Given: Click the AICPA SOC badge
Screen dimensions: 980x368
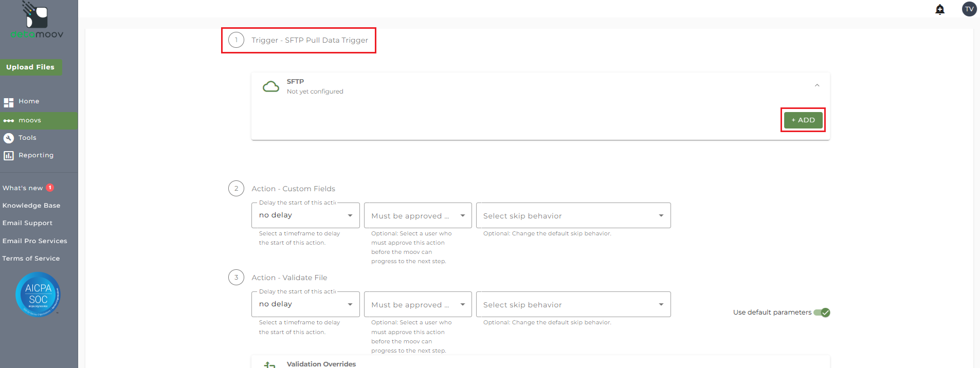Looking at the screenshot, I should pyautogui.click(x=38, y=295).
